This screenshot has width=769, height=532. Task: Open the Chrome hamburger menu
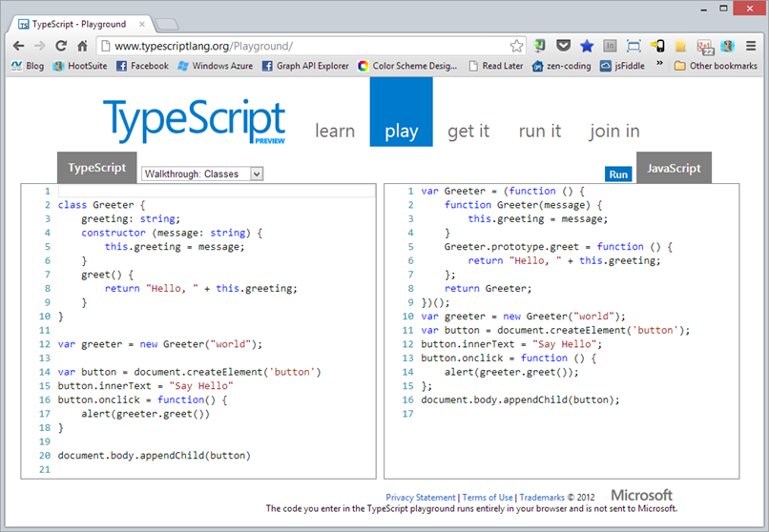tap(751, 46)
